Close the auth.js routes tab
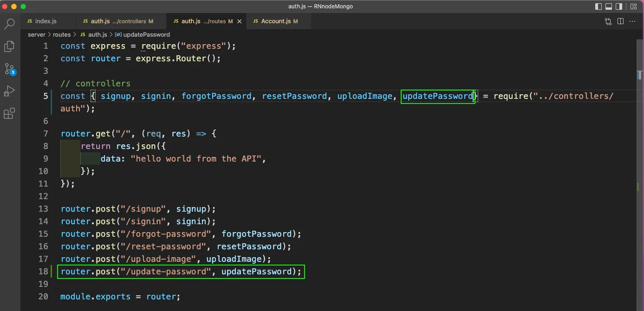 pyautogui.click(x=240, y=21)
